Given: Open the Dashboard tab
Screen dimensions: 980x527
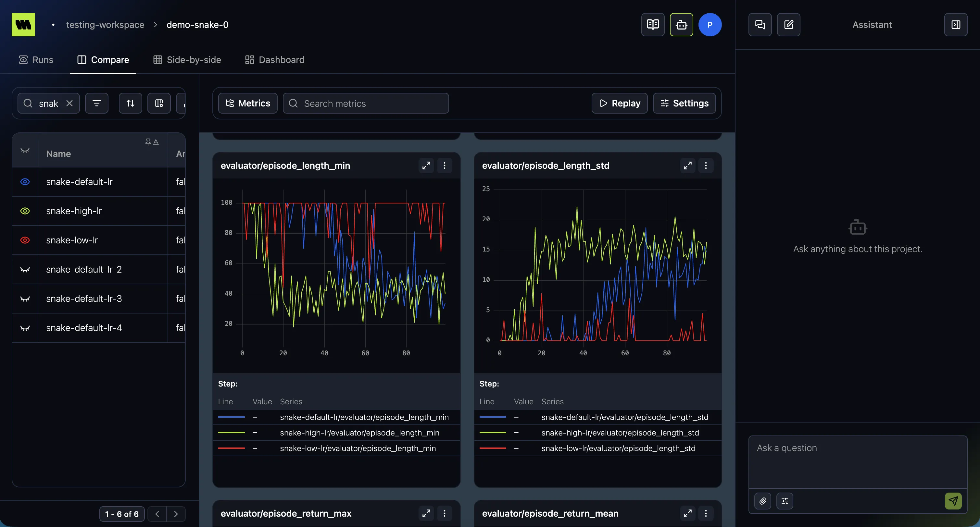Looking at the screenshot, I should pos(275,60).
